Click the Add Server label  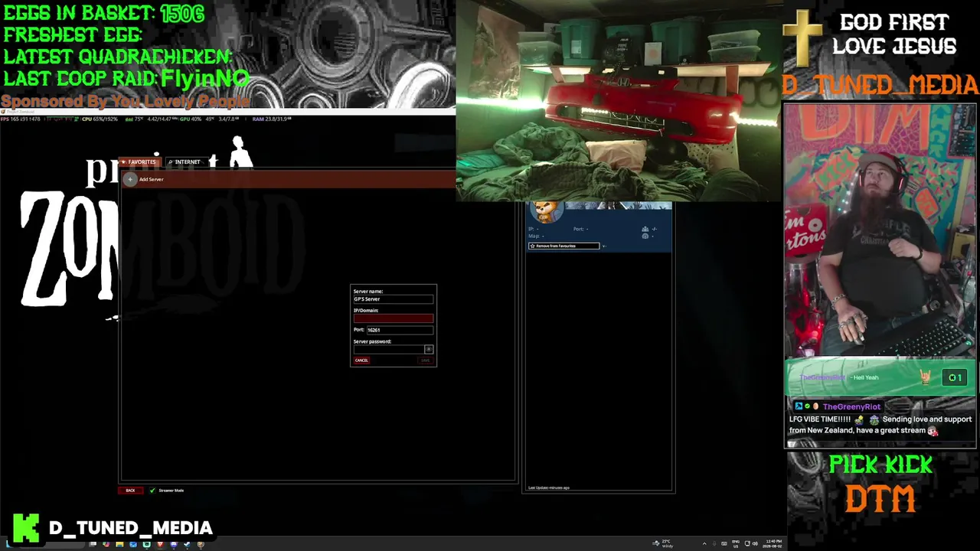tap(151, 179)
